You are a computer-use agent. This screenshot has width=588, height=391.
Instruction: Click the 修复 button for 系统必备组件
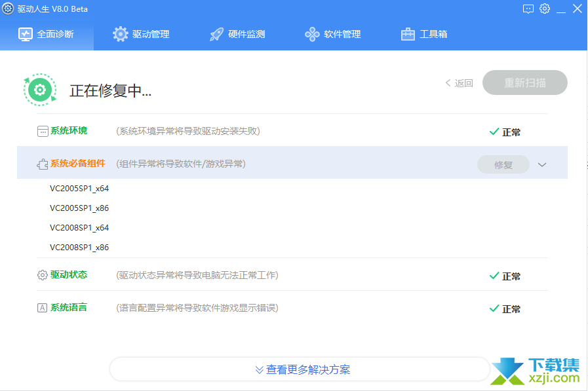[503, 164]
